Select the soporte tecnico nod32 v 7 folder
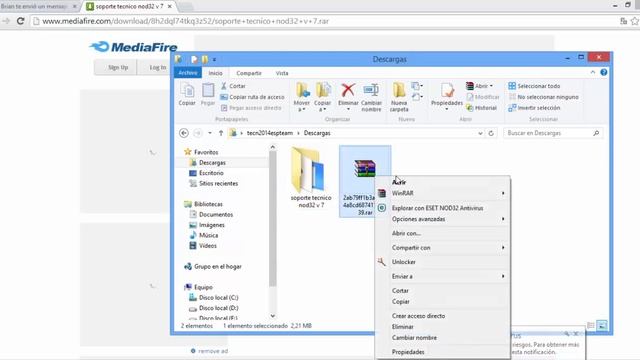The image size is (640, 360). coord(311,178)
